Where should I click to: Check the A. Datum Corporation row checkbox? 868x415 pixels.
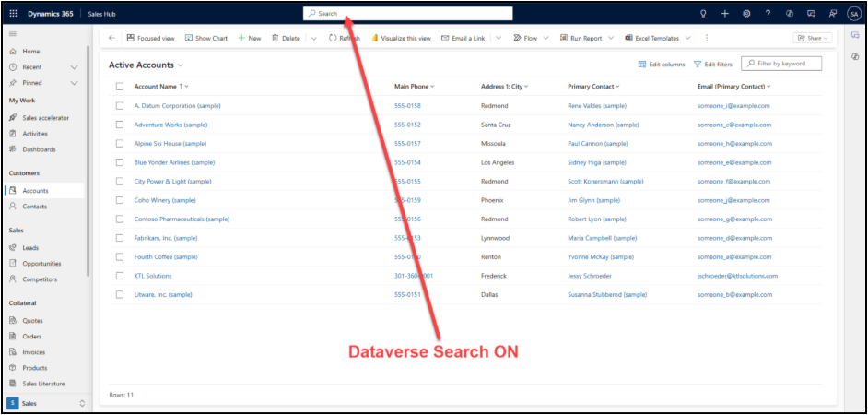click(x=120, y=106)
